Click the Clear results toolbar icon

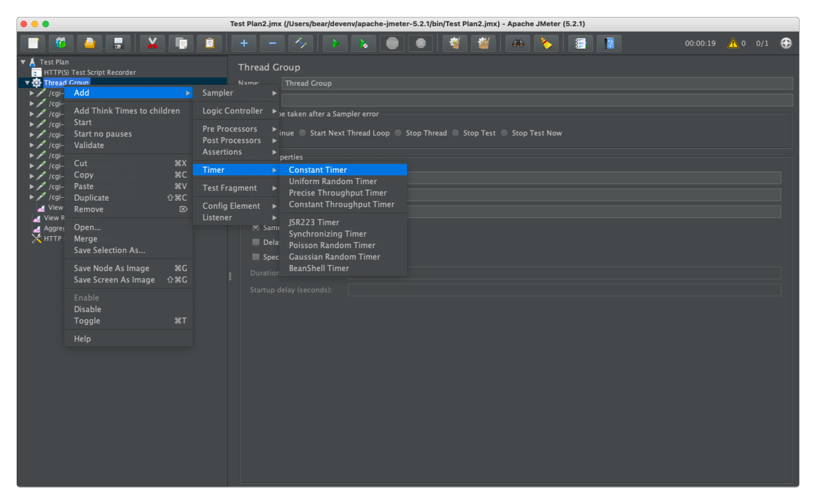point(454,43)
